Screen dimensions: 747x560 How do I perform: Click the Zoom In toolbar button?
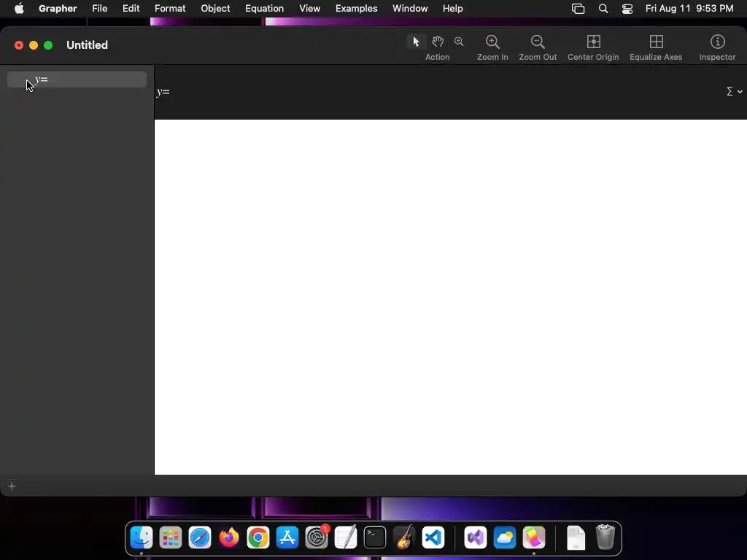[x=492, y=47]
